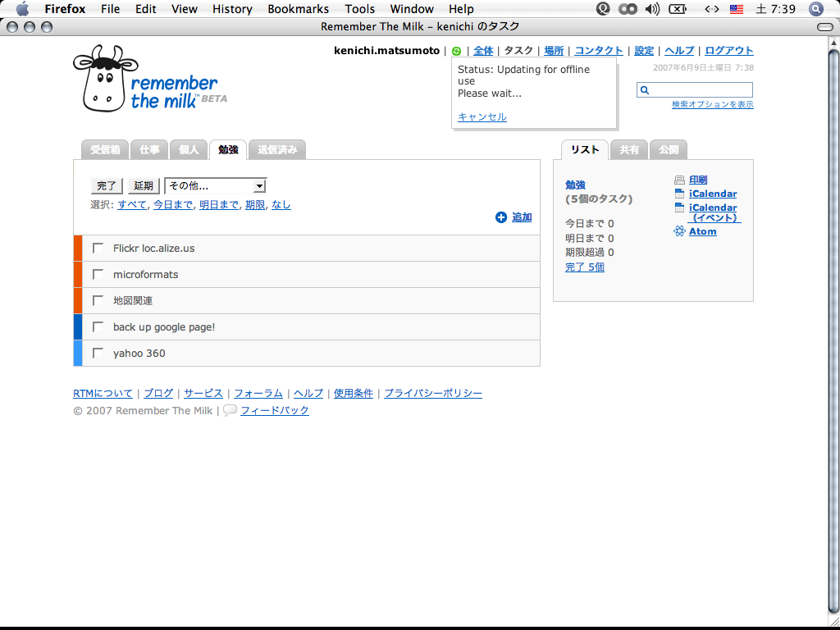Click the Atom feed link text
This screenshot has height=630, width=840.
703,231
